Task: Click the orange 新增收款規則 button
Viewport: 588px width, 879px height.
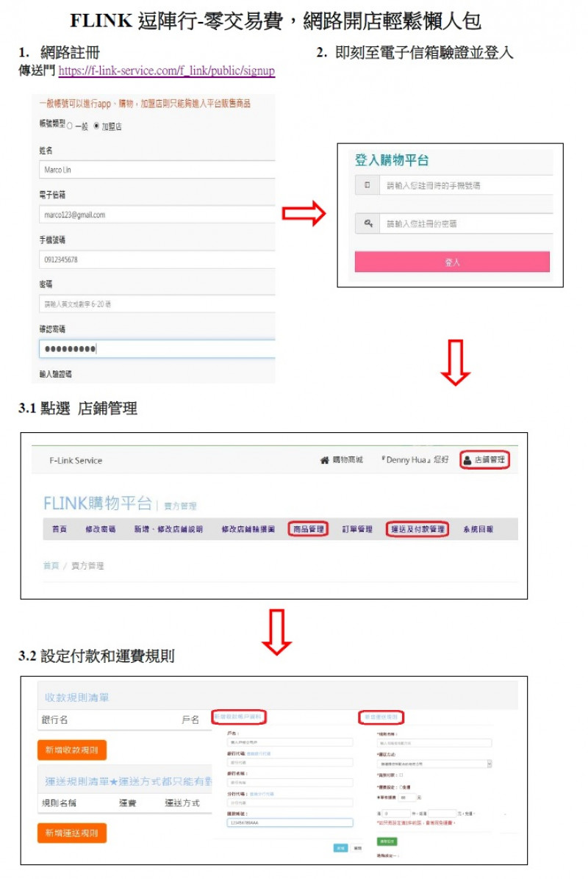Action: (72, 750)
